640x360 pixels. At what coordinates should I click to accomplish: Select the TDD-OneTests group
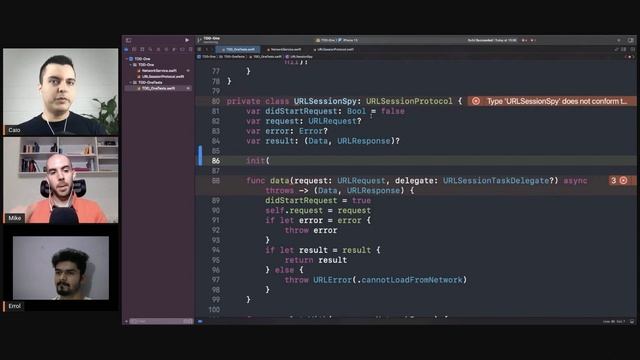click(x=150, y=82)
